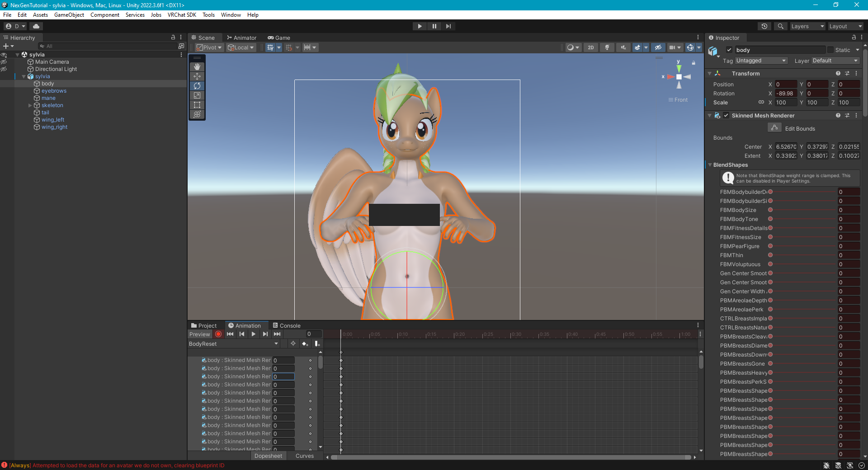The height and width of the screenshot is (470, 868).
Task: Click the Step frame button in top toolbar
Action: pos(448,26)
